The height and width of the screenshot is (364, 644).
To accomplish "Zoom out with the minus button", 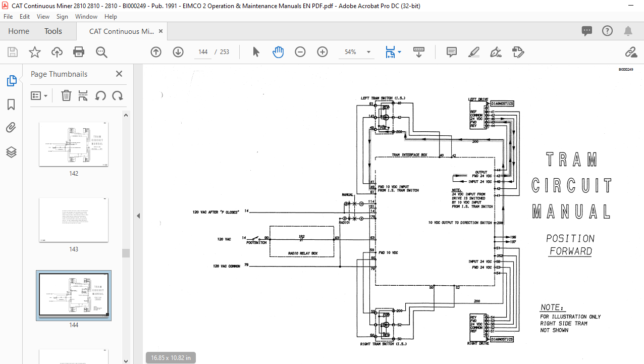I will tap(300, 52).
